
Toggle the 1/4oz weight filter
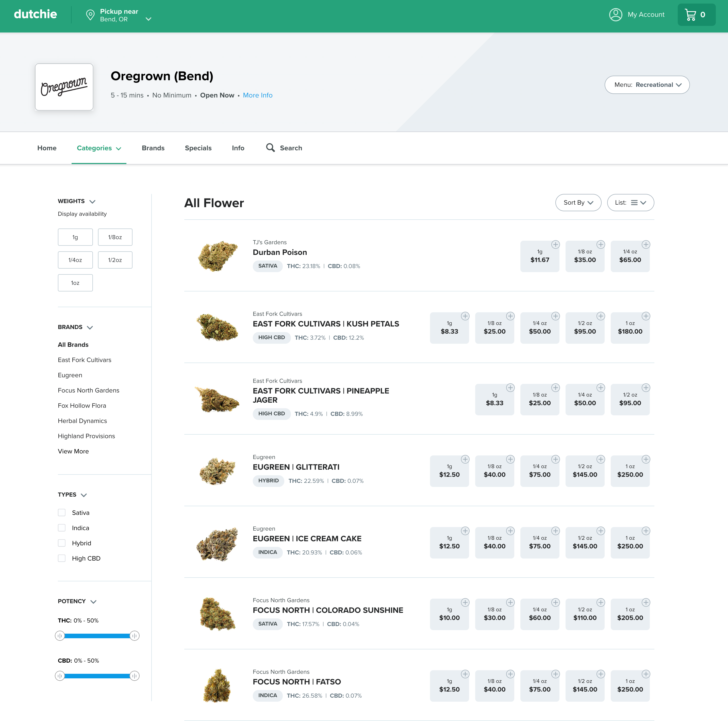(75, 260)
